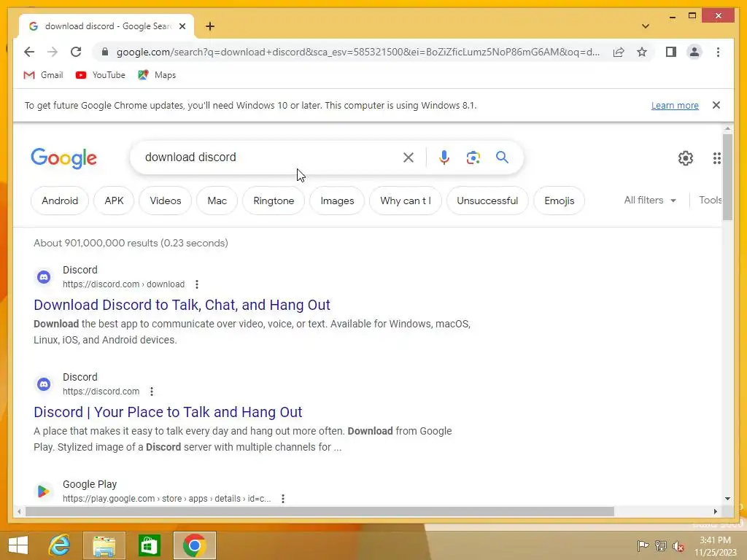Launch Internet Explorer from taskbar
Screen dimensions: 747x560
click(60, 545)
